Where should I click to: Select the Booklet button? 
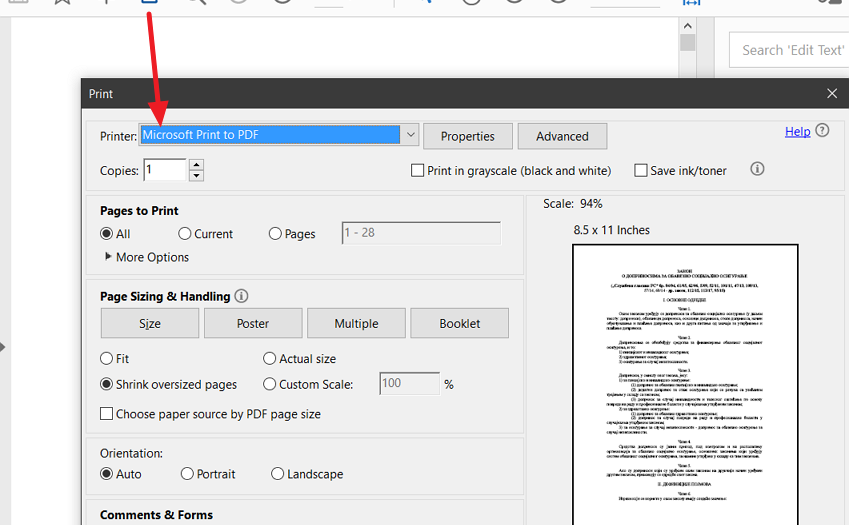460,324
